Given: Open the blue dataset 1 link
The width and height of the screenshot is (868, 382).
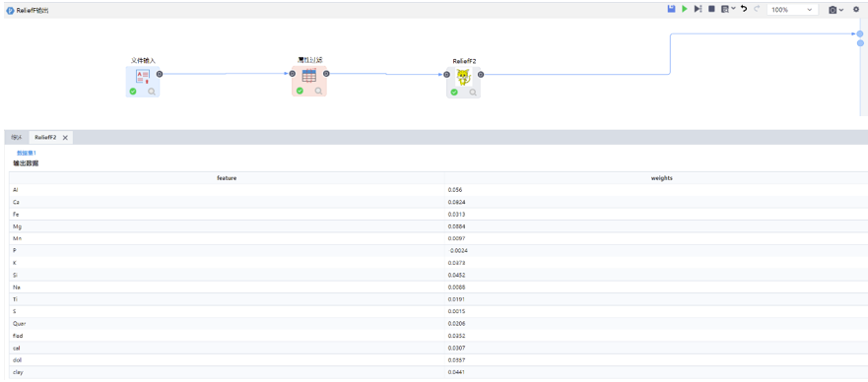Looking at the screenshot, I should click(x=27, y=153).
